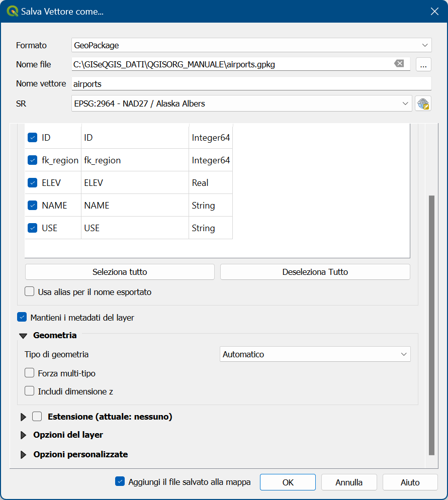Expand Opzioni personalizzate section
448x500 pixels.
point(23,455)
